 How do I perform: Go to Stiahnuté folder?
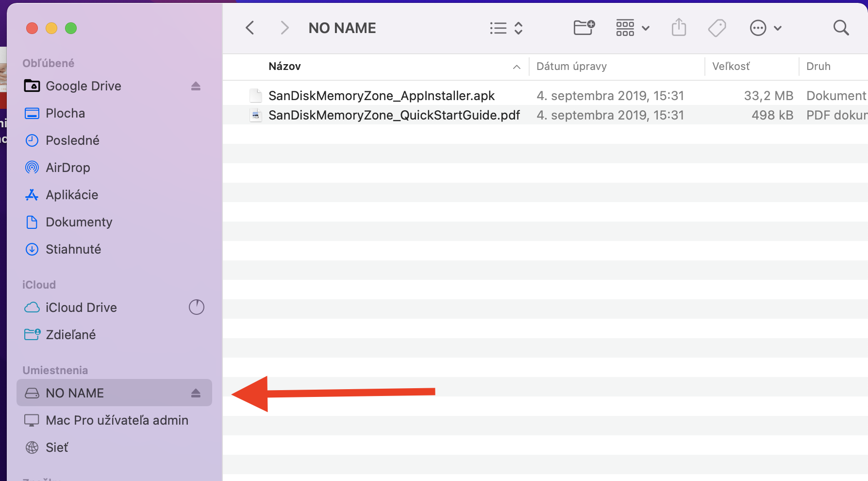click(73, 249)
